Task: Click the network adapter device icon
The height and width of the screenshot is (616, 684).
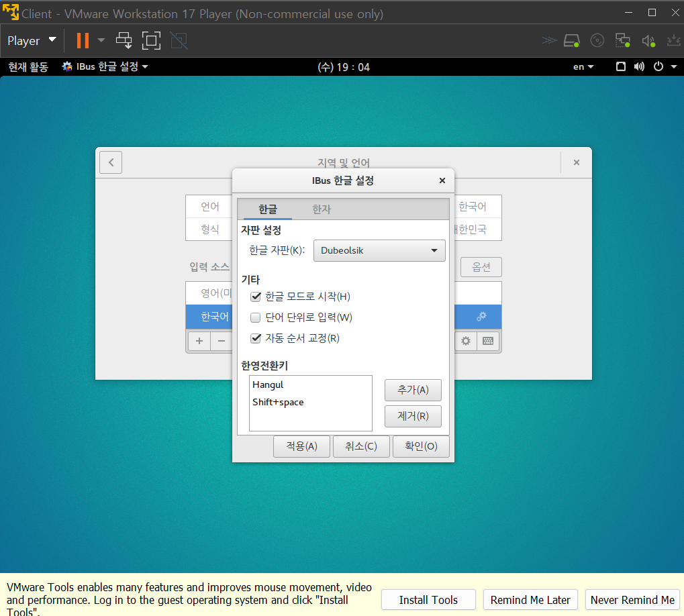Action: pyautogui.click(x=622, y=40)
